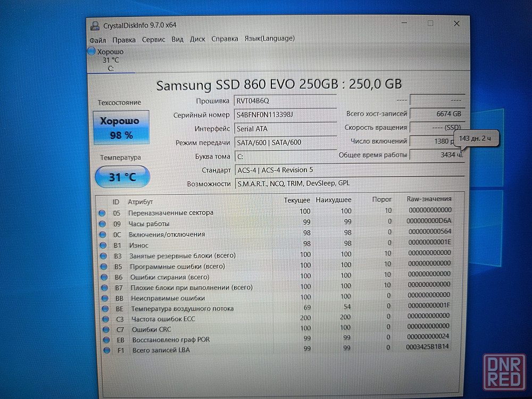This screenshot has width=532, height=399.
Task: Click the 31 °C temperature indicator
Action: [x=122, y=177]
